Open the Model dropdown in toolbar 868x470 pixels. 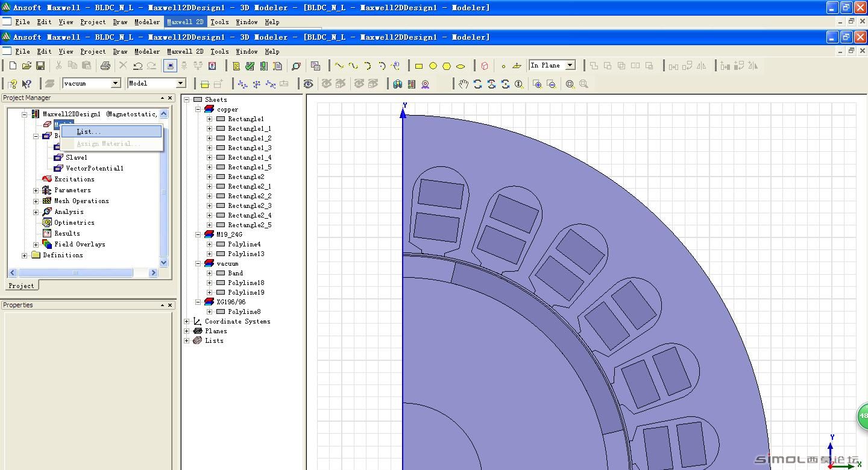point(180,83)
